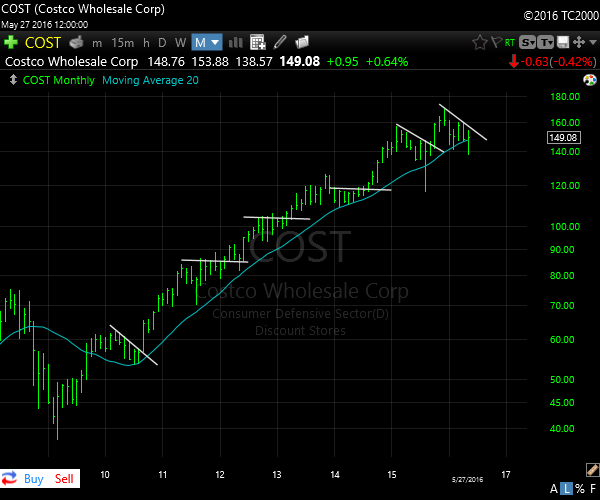Image resolution: width=600 pixels, height=500 pixels.
Task: Click the COST Monthly plot label
Action: point(59,80)
